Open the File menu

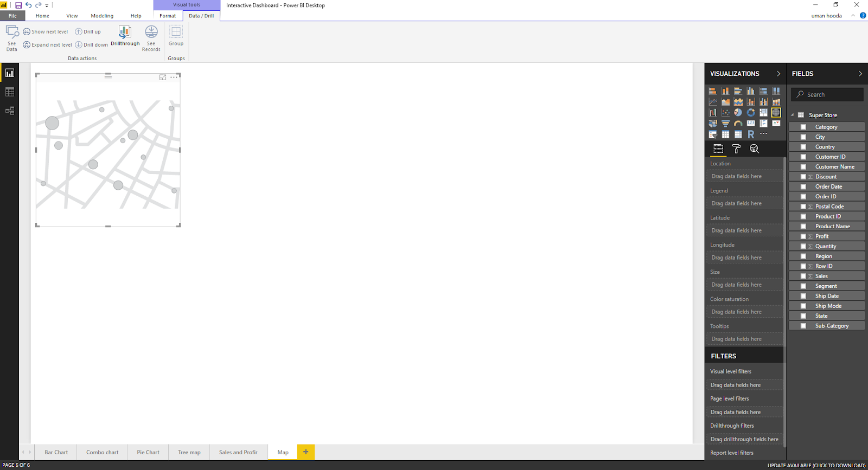coord(12,16)
